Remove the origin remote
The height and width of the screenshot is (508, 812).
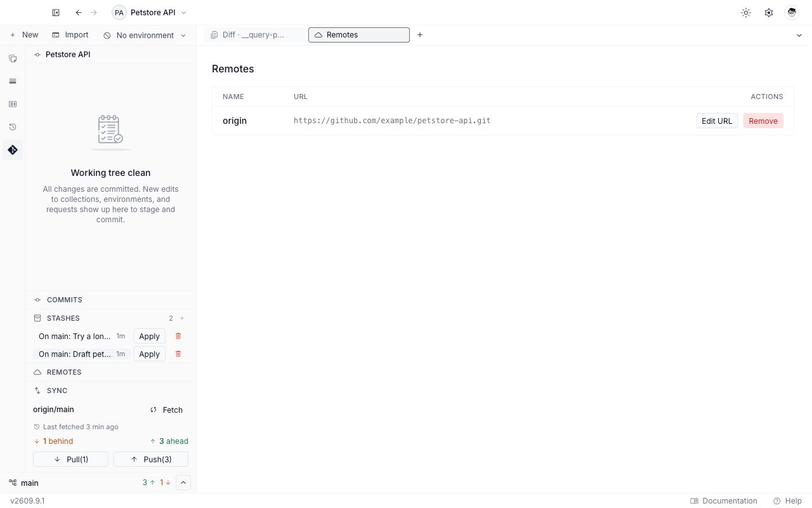click(x=763, y=121)
